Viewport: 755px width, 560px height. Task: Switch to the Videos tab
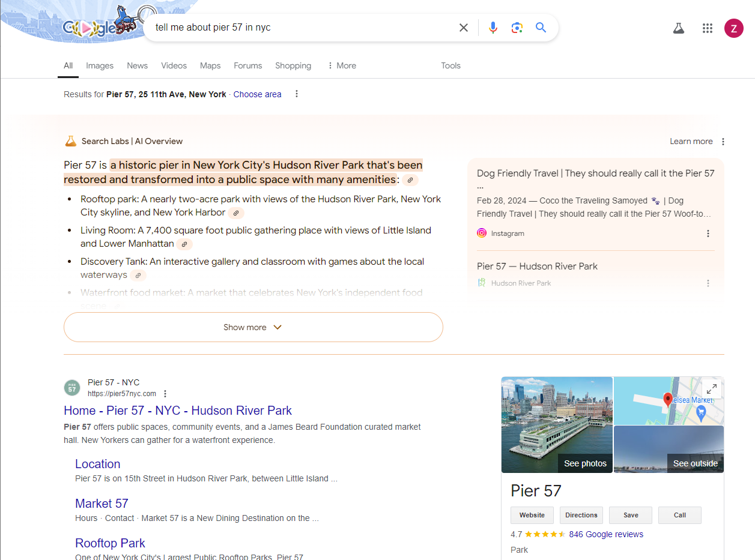coord(174,65)
